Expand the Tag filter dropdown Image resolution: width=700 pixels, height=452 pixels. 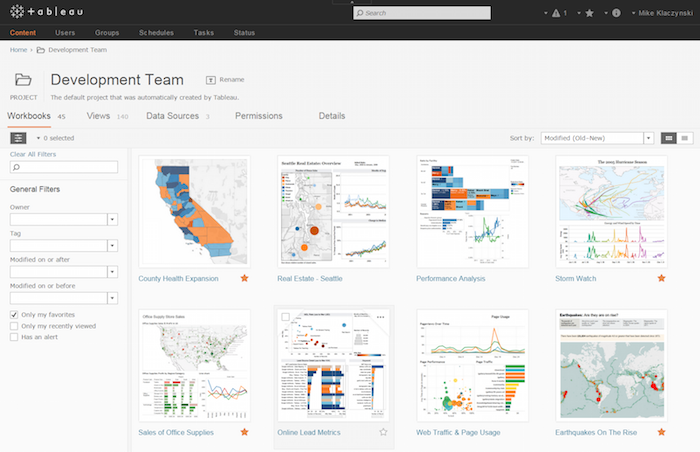pos(113,245)
